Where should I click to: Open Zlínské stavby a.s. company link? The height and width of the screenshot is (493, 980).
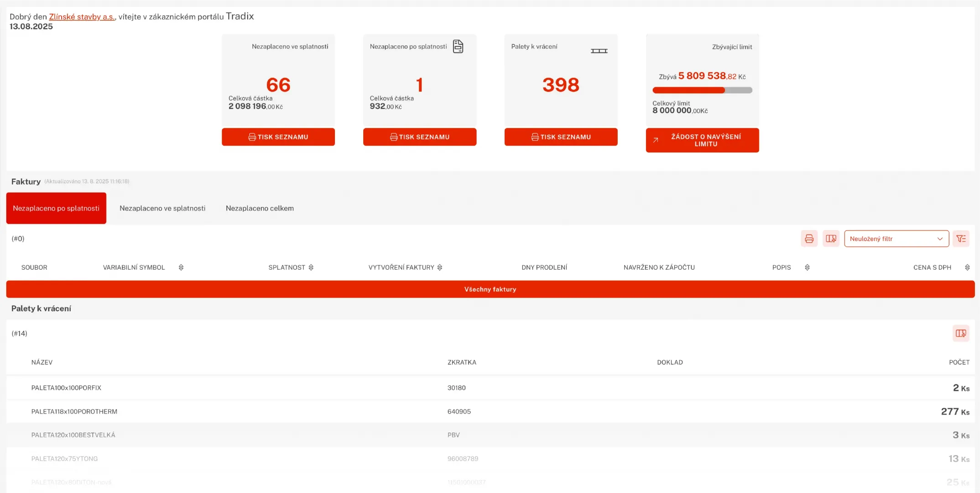[x=82, y=17]
